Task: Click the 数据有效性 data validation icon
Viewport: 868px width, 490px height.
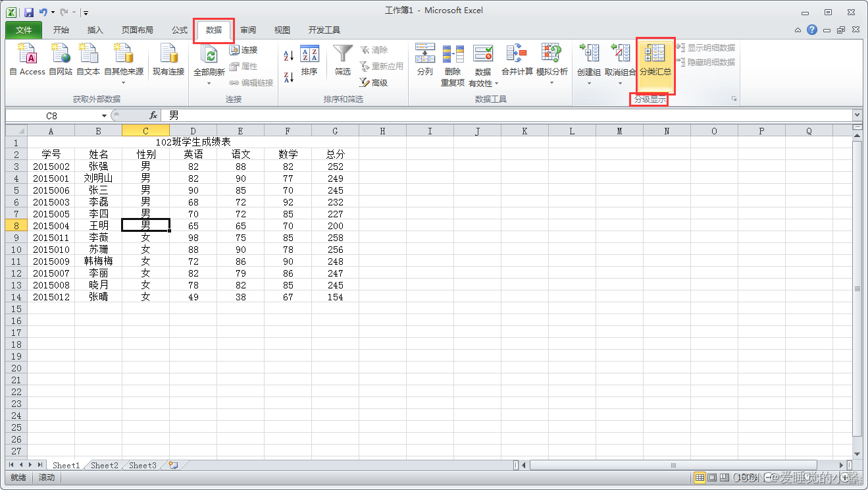Action: coord(483,54)
